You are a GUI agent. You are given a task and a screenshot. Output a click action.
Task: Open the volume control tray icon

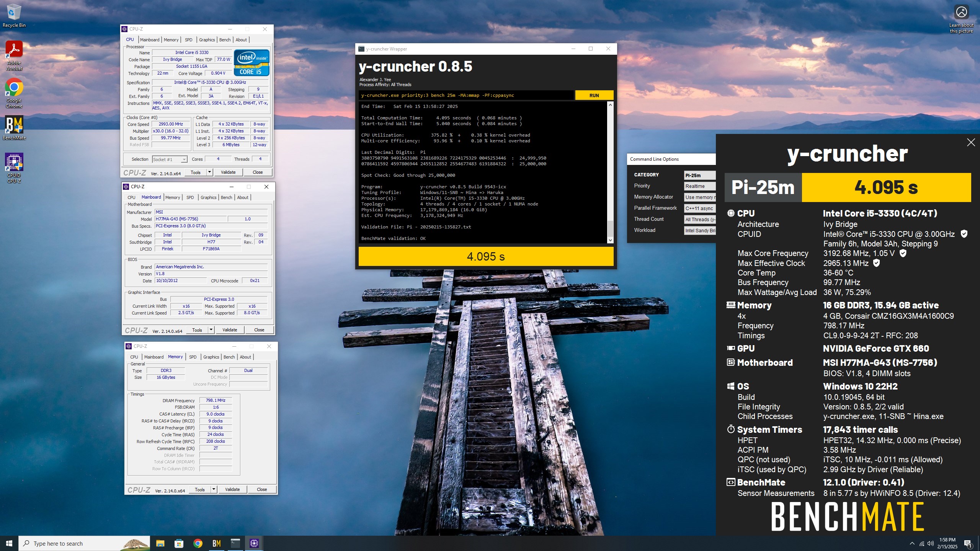coord(930,543)
